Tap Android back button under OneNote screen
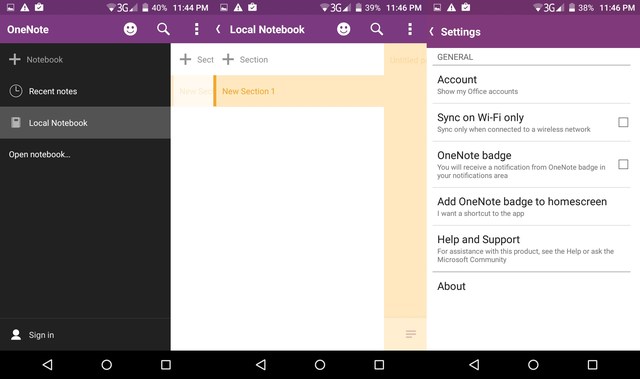Viewport: 640px width, 379px height. (47, 364)
